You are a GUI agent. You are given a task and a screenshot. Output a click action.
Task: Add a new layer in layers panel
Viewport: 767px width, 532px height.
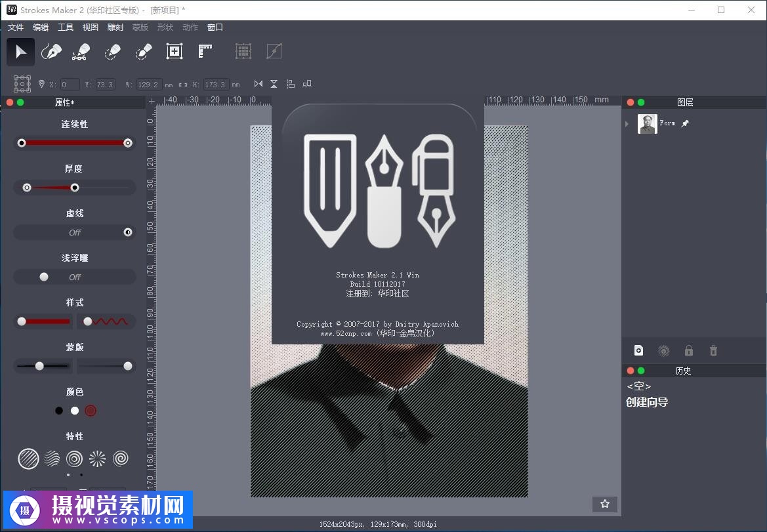639,351
